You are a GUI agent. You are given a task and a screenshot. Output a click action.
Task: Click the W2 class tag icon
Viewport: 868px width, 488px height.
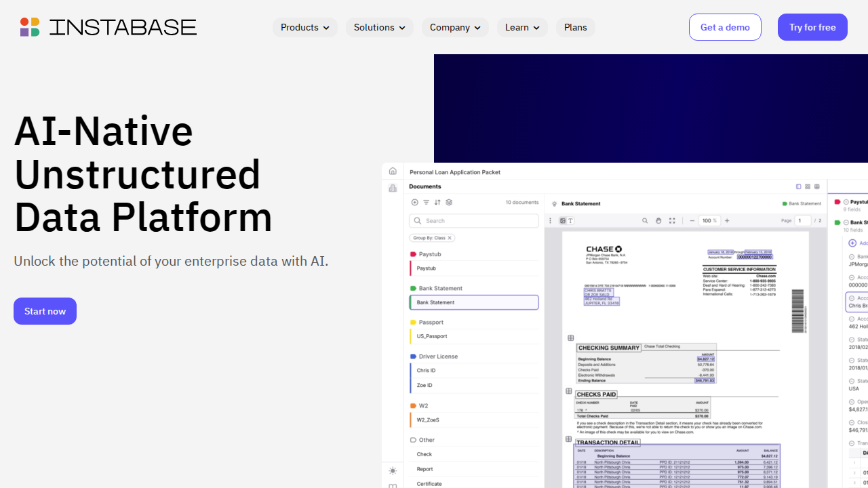click(413, 405)
